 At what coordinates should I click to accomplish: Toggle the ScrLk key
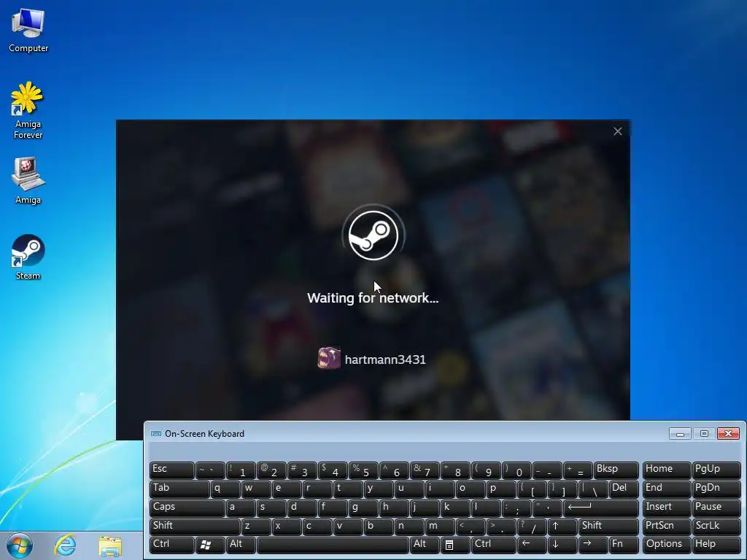716,526
